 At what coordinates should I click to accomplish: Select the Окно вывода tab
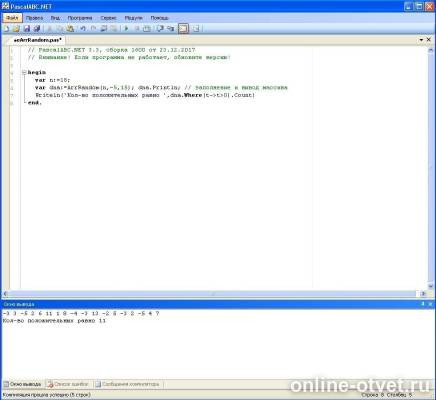coord(23,384)
